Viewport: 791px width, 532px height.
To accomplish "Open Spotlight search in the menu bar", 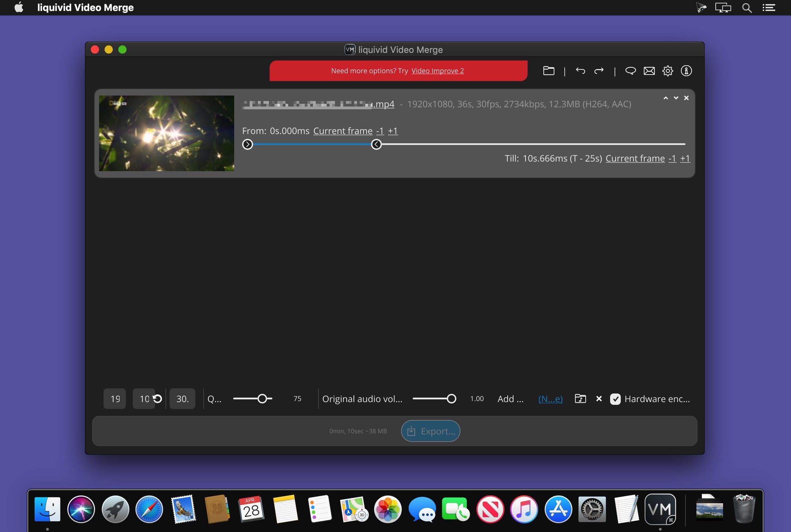I will point(747,8).
